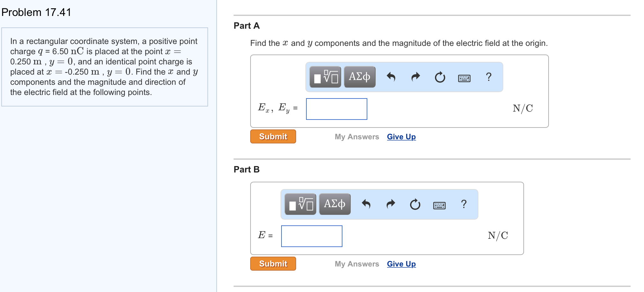This screenshot has height=292, width=644.
Task: Open help question mark in Part B
Action: click(x=464, y=204)
